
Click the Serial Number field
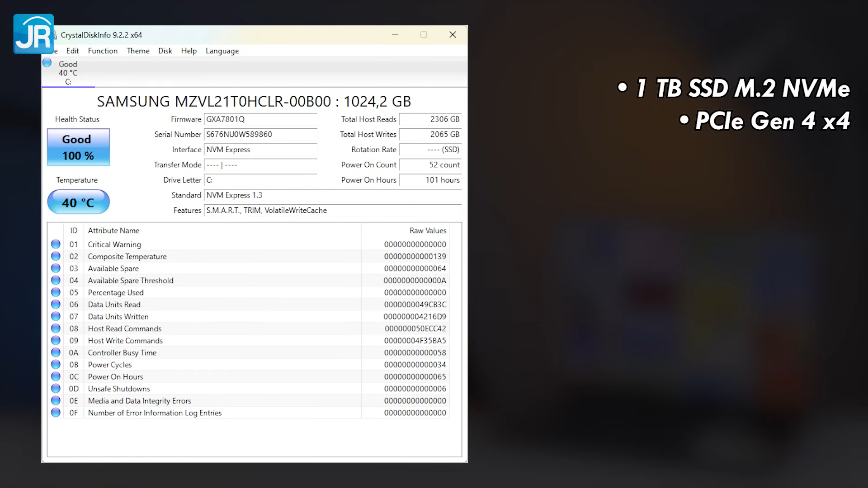(261, 135)
